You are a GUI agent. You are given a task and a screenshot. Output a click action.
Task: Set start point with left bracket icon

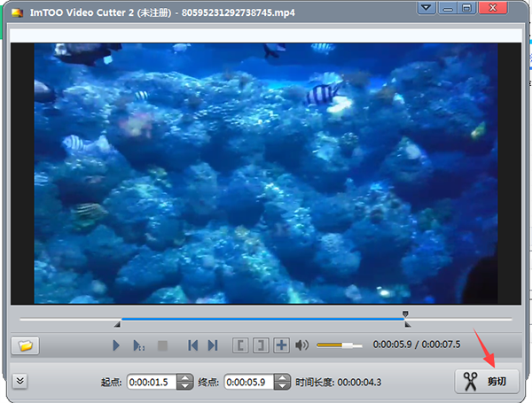pyautogui.click(x=239, y=345)
